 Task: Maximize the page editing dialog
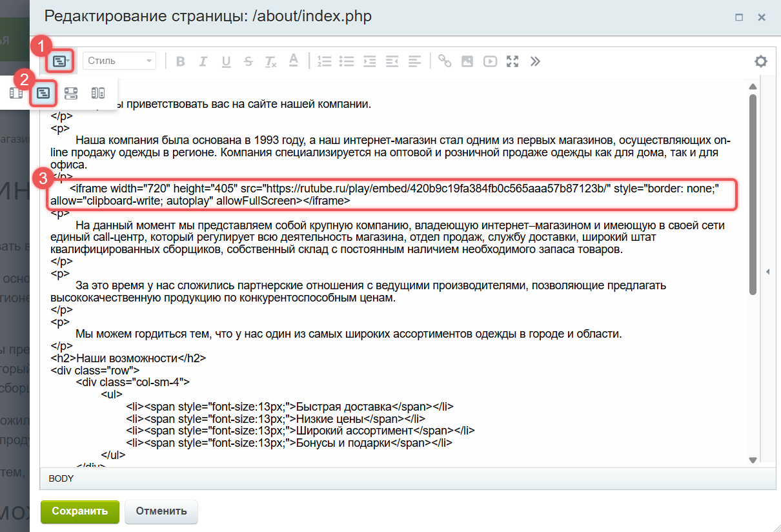click(740, 17)
